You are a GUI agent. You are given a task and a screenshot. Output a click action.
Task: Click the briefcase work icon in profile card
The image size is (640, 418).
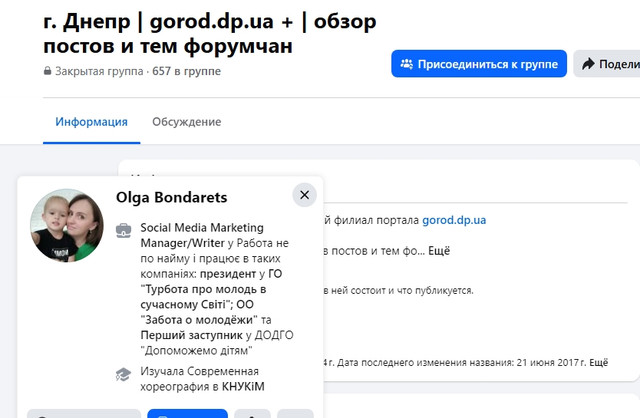(x=124, y=231)
